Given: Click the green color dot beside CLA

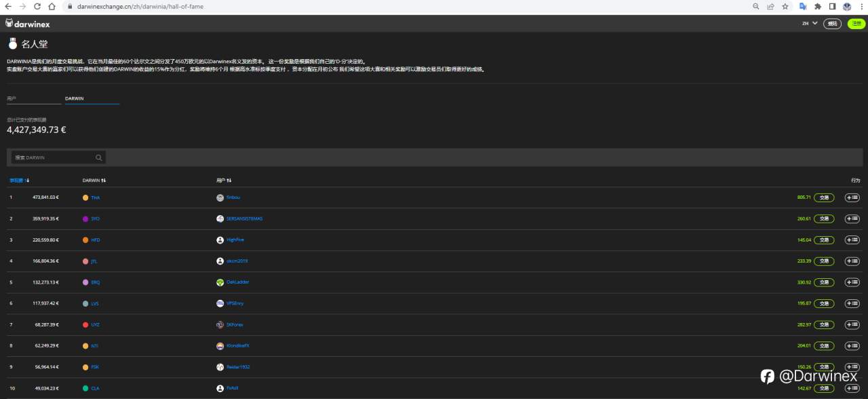Looking at the screenshot, I should tap(85, 388).
